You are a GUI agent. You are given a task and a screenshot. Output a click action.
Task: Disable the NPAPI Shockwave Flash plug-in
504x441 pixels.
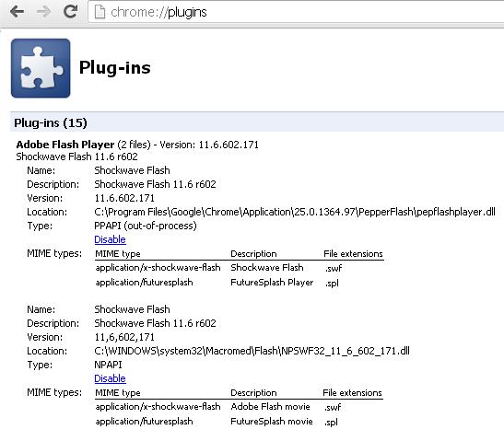tap(110, 378)
